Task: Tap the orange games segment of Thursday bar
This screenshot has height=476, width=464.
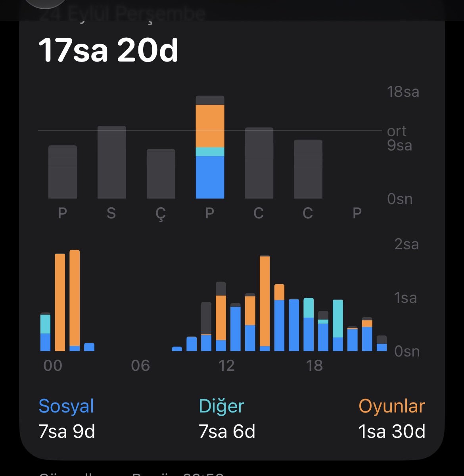Action: (210, 126)
